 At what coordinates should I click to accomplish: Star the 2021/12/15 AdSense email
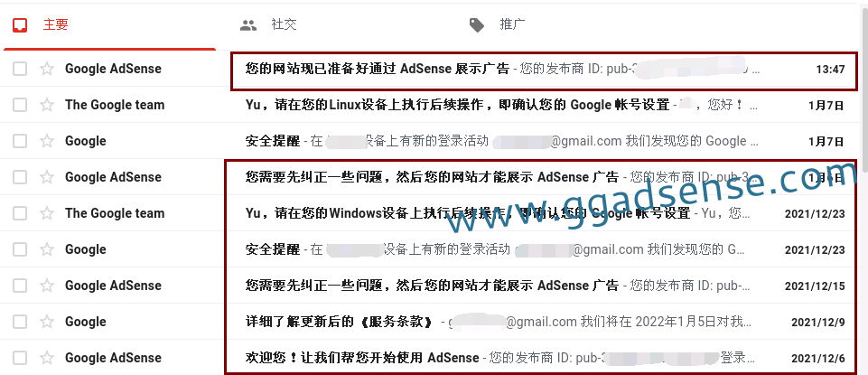47,286
